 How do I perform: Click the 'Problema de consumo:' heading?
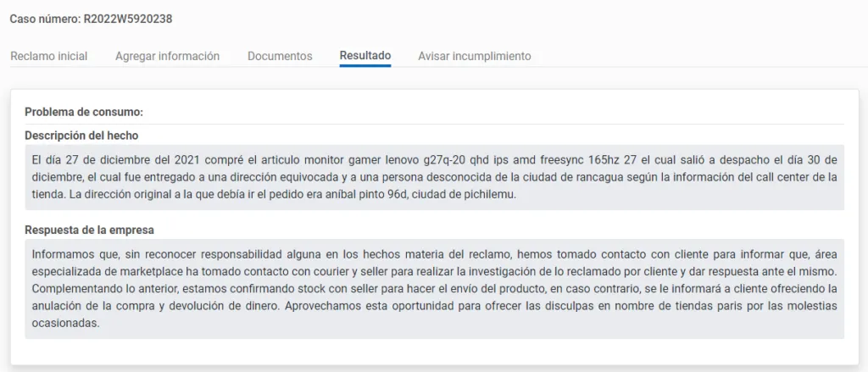click(84, 112)
